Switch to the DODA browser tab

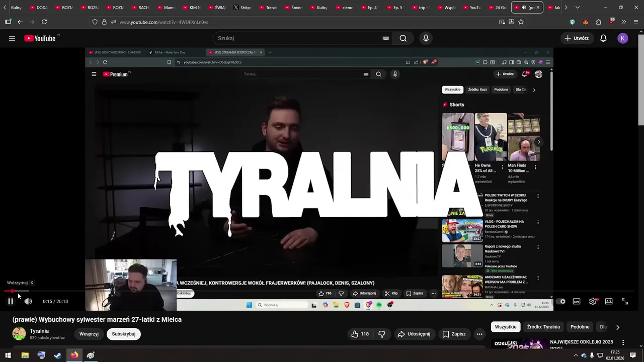tap(38, 8)
